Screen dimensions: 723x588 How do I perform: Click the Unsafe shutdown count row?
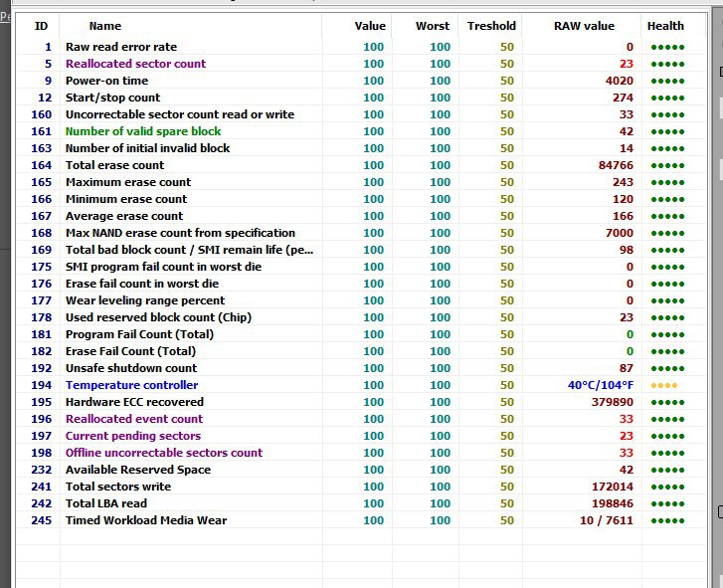361,368
